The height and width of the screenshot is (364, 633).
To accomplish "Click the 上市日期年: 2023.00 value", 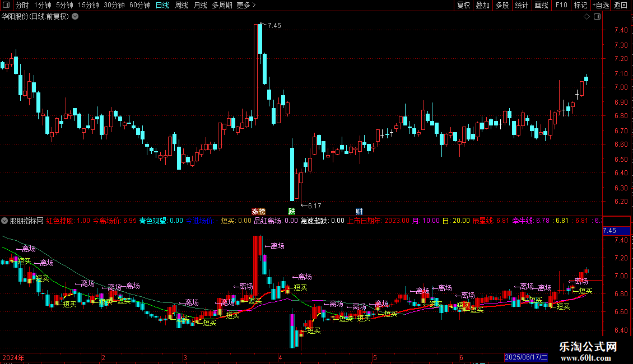I will click(378, 221).
